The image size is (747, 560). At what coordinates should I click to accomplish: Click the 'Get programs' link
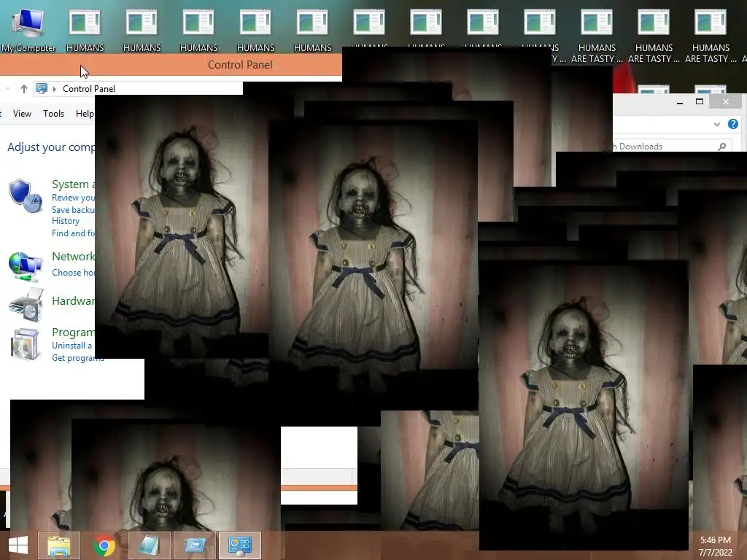pyautogui.click(x=77, y=358)
